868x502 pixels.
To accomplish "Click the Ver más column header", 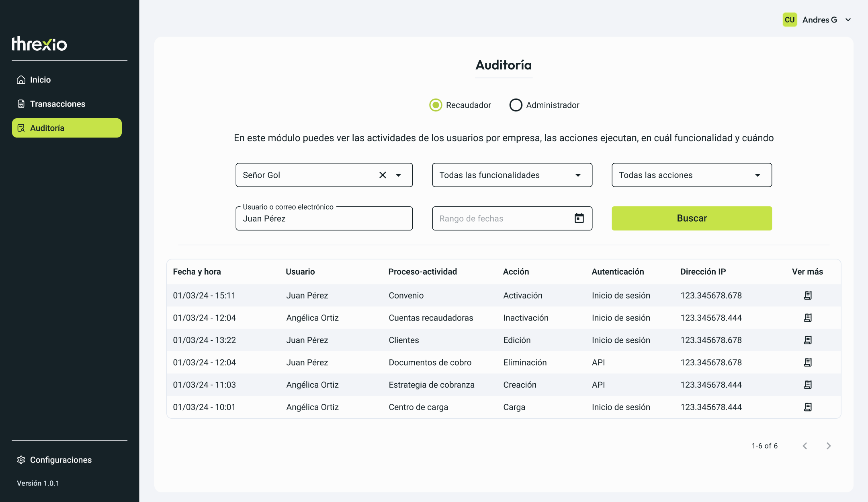I will 807,272.
